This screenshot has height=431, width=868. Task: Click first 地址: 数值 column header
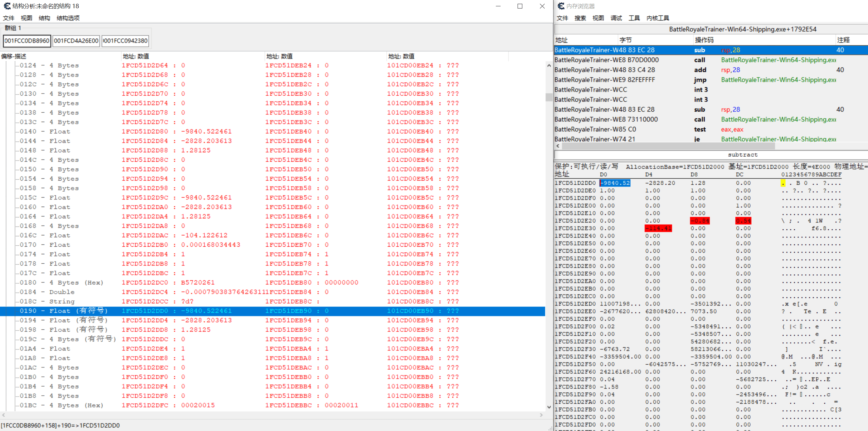tap(193, 56)
